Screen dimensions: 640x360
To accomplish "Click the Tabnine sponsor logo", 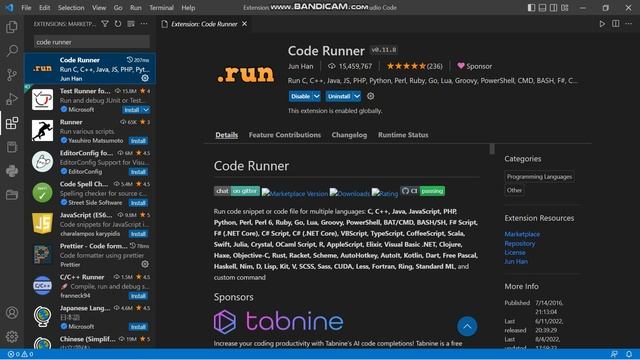I will (x=278, y=322).
